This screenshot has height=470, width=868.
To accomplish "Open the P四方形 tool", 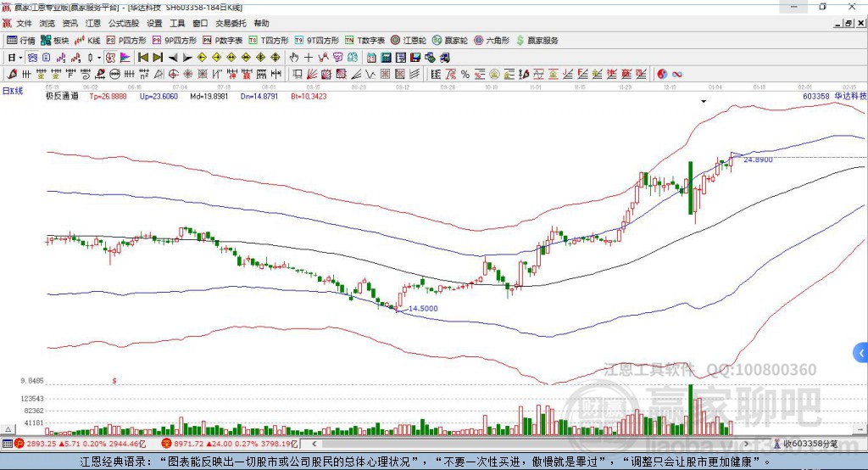I will (126, 41).
